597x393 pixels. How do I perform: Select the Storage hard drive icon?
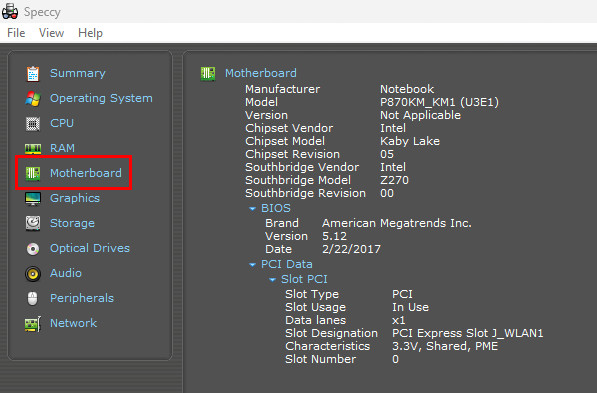[33, 224]
